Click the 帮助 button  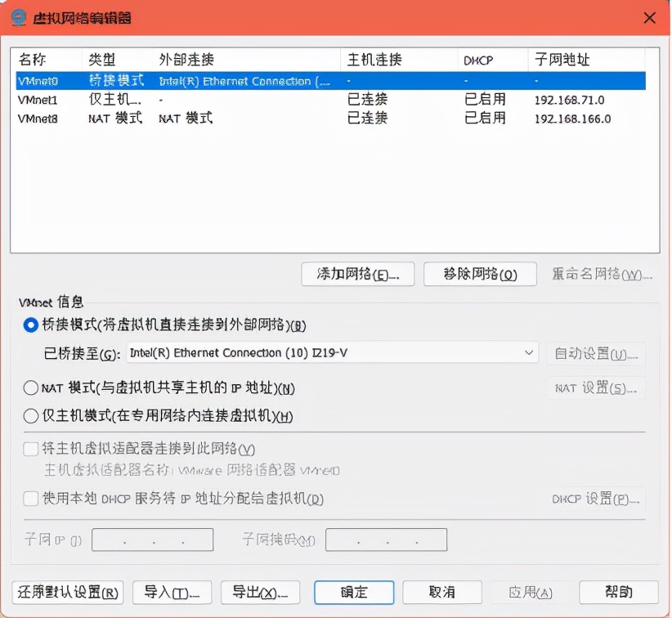click(619, 592)
